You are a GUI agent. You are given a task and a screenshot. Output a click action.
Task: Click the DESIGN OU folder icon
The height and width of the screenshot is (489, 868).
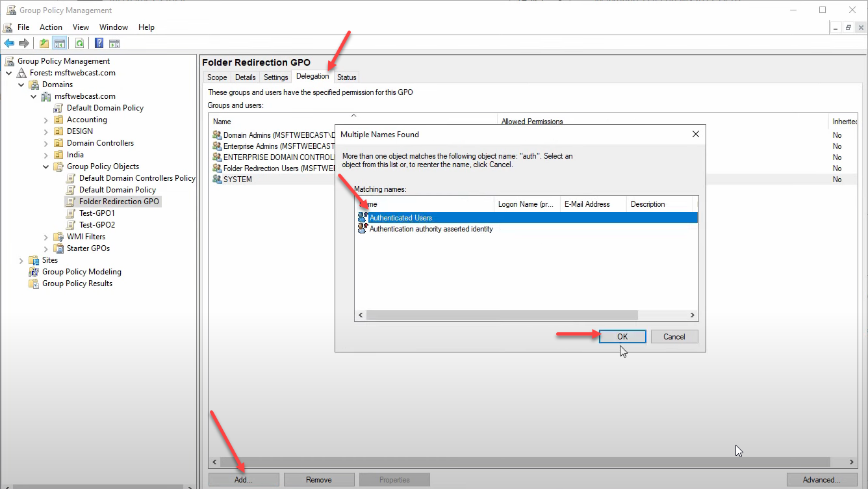point(58,131)
